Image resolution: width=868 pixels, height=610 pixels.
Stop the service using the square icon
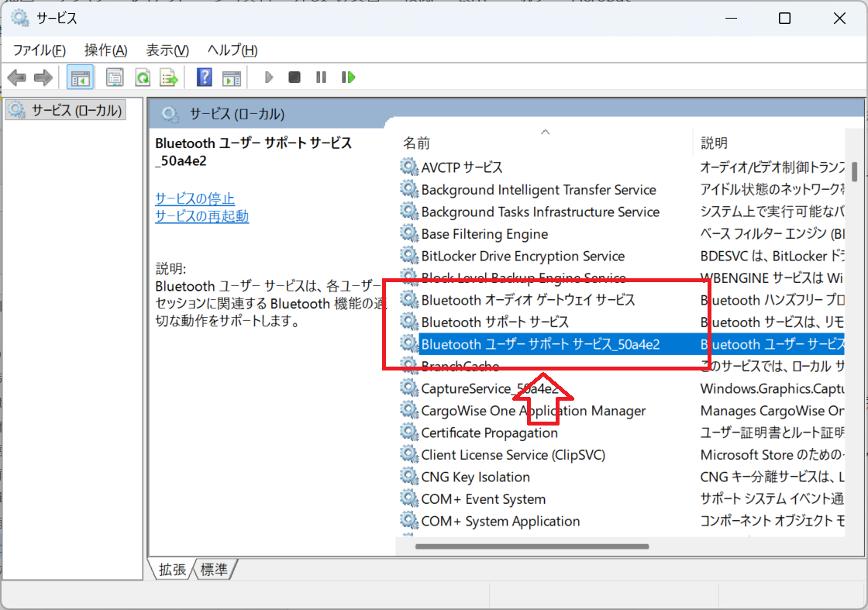[294, 77]
